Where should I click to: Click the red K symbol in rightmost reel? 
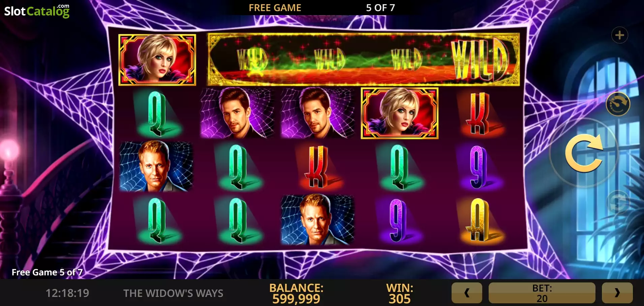pos(480,113)
